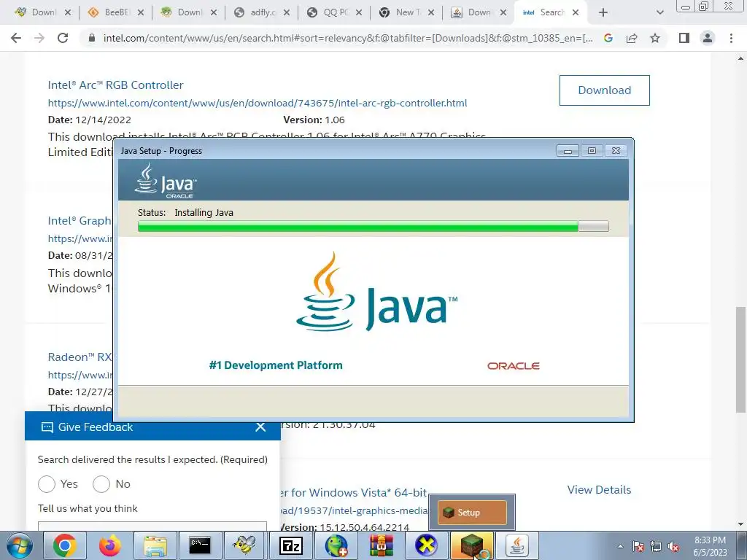This screenshot has width=747, height=560.
Task: Open the BeeBEEP bee taskbar icon
Action: [245, 545]
